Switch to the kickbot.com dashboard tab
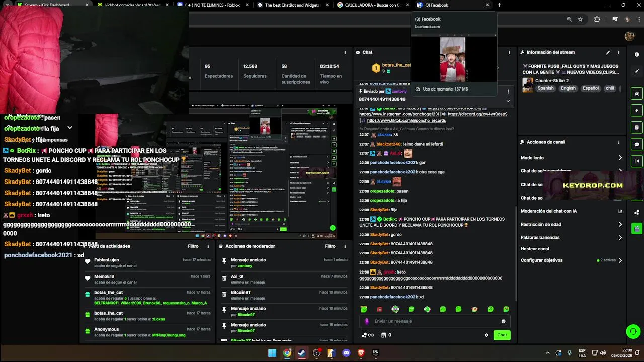 [133, 5]
